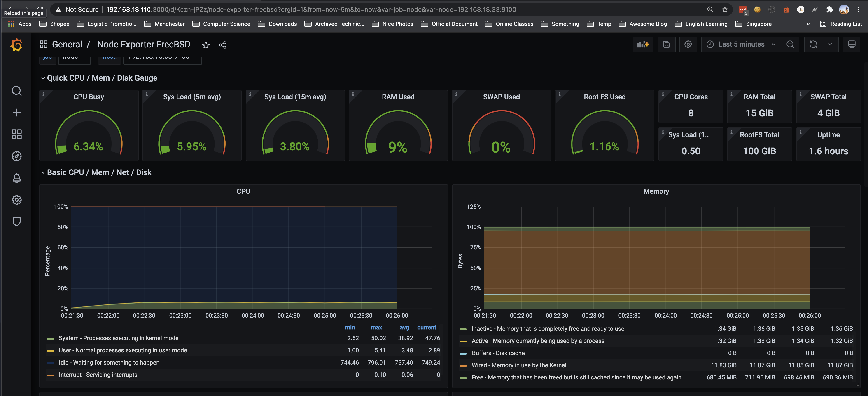Image resolution: width=868 pixels, height=396 pixels.
Task: Click the refresh dashboard icon
Action: (x=813, y=44)
